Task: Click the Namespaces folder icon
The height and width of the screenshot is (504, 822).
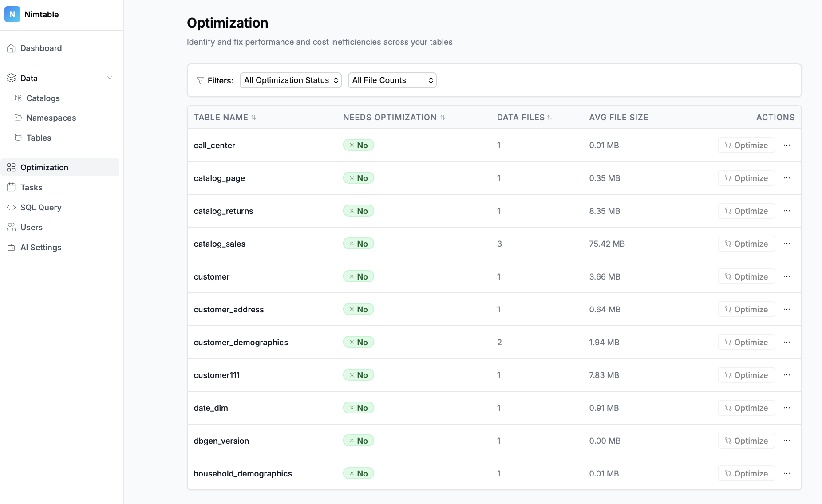Action: point(18,118)
